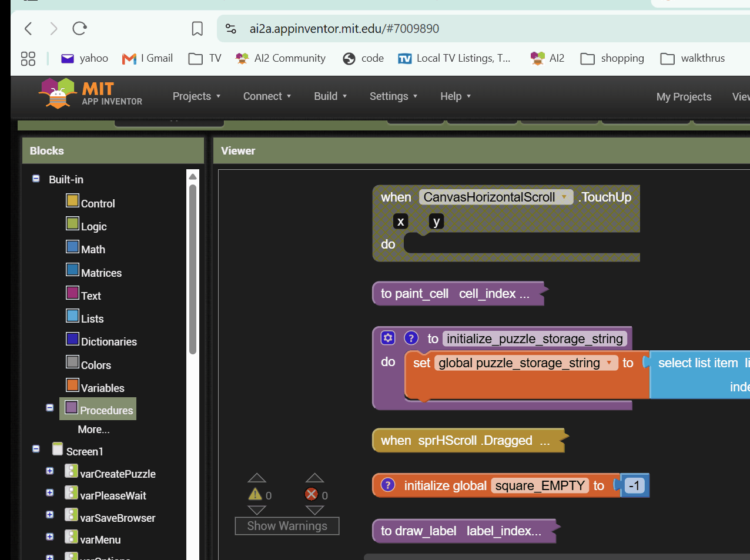The height and width of the screenshot is (560, 750).
Task: Open the TV bookmarks folder
Action: click(x=205, y=58)
